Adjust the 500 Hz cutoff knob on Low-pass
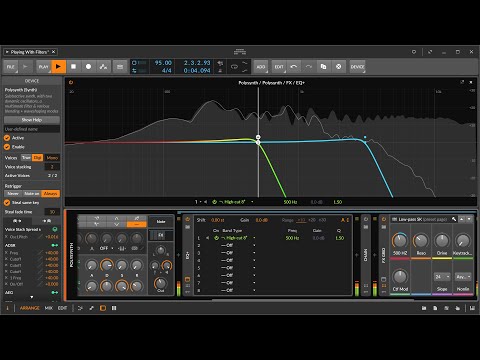This screenshot has width=480, height=360. point(400,241)
